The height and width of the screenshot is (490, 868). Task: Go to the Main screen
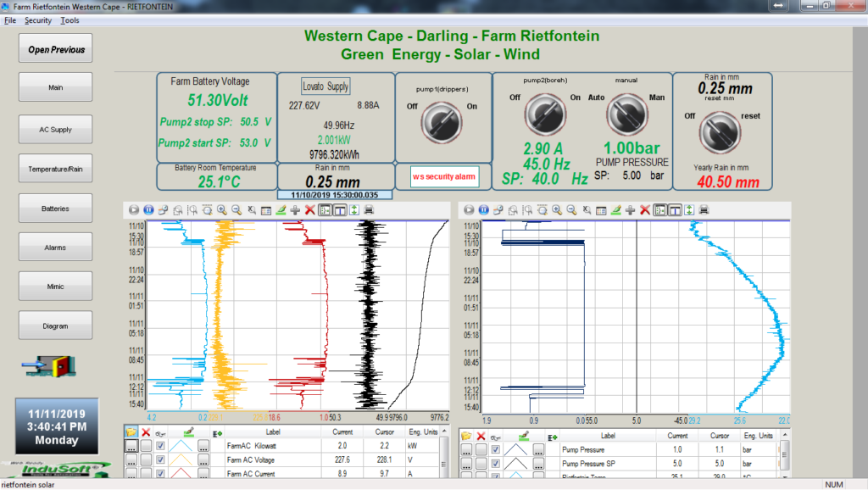tap(55, 87)
